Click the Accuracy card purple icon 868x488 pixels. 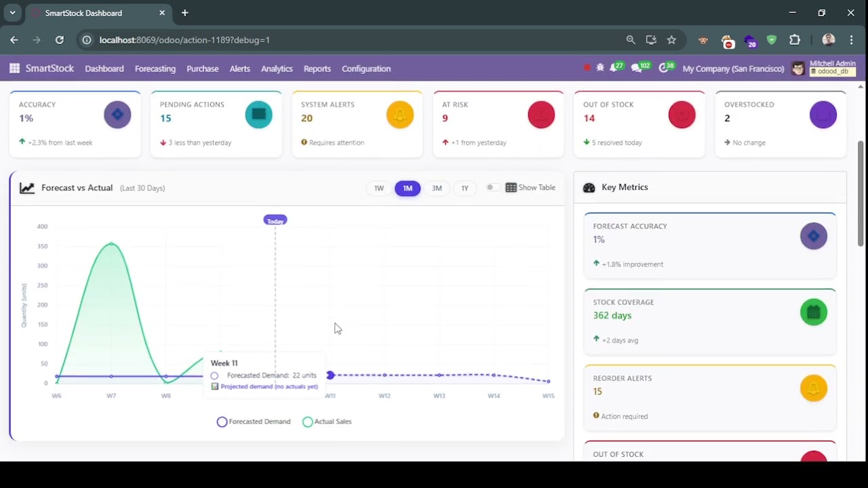click(x=117, y=115)
